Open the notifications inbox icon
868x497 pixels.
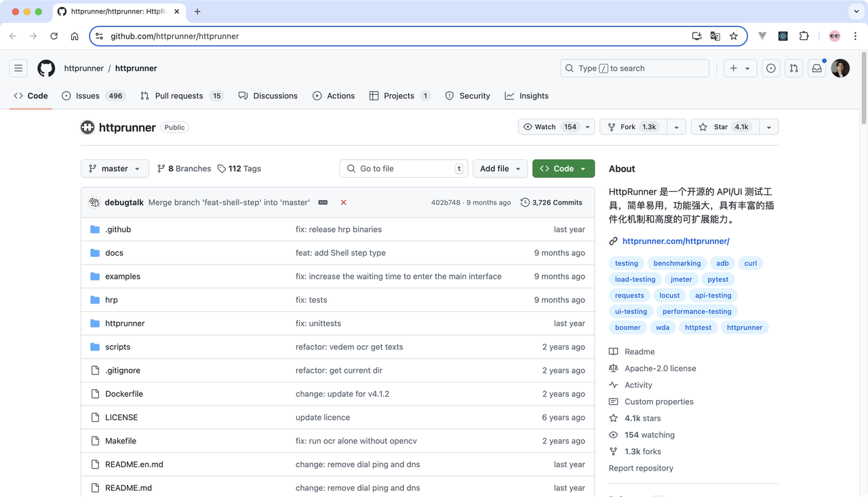coord(817,68)
